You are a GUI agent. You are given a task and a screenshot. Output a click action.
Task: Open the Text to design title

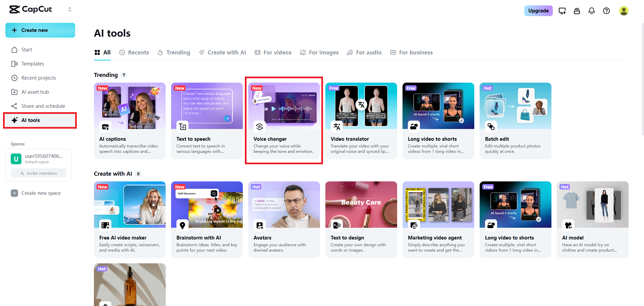click(x=347, y=238)
